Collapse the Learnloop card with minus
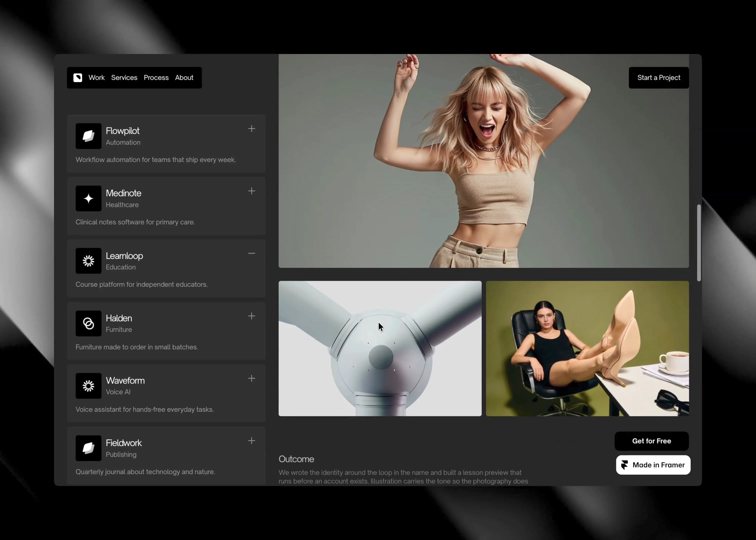 252,253
